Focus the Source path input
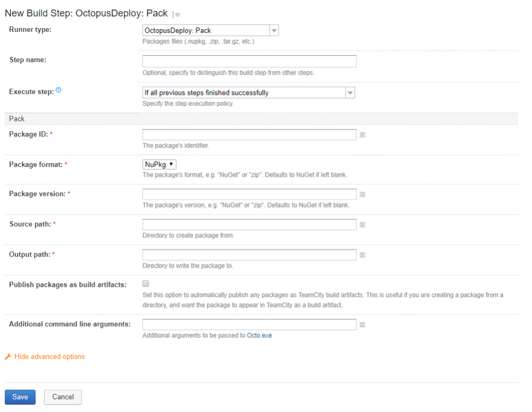This screenshot has height=412, width=532. [249, 225]
